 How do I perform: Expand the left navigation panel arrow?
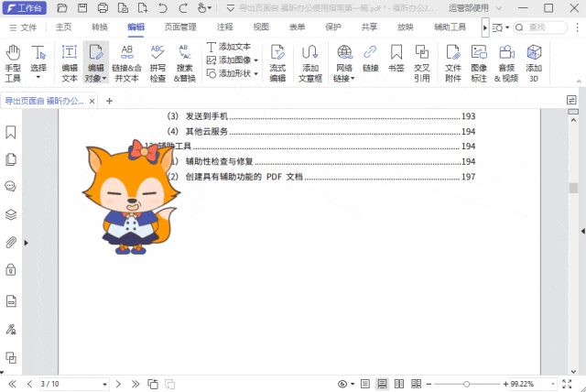pyautogui.click(x=27, y=243)
